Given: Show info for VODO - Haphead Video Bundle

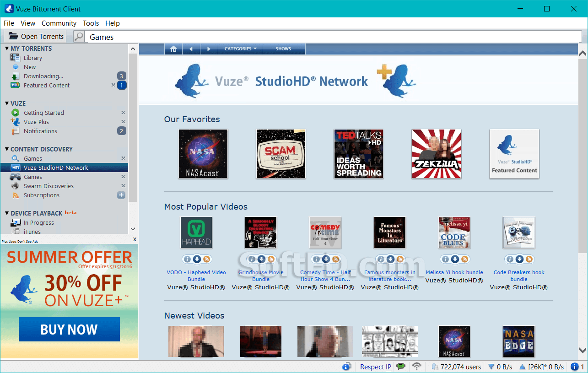Looking at the screenshot, I should tap(187, 259).
